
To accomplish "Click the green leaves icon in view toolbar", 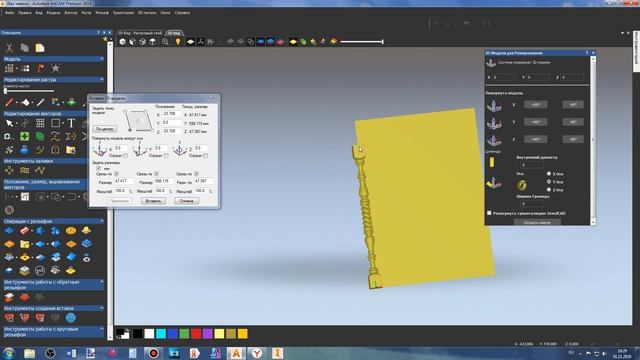I will (303, 42).
